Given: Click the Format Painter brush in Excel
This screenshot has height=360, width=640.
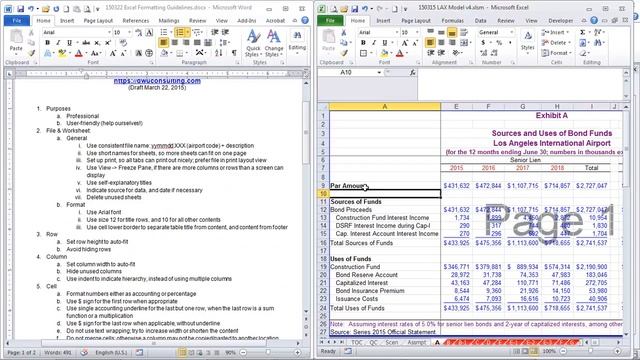Looking at the screenshot, I should pos(345,53).
